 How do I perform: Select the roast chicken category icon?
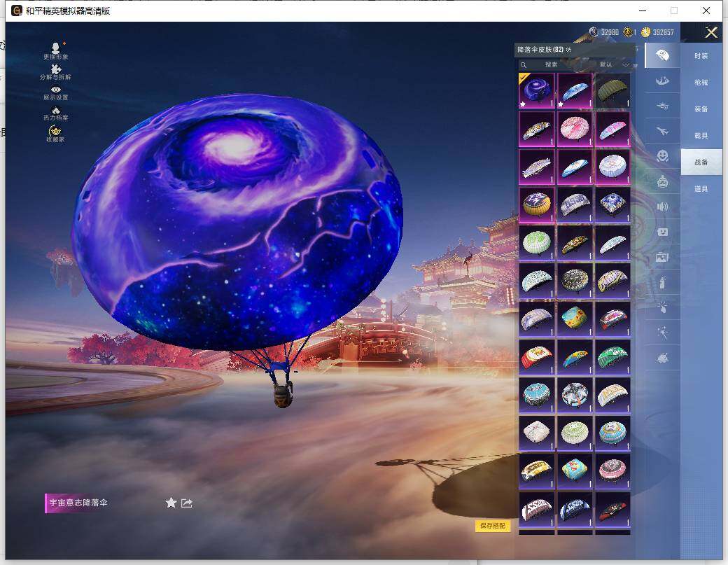(x=662, y=358)
